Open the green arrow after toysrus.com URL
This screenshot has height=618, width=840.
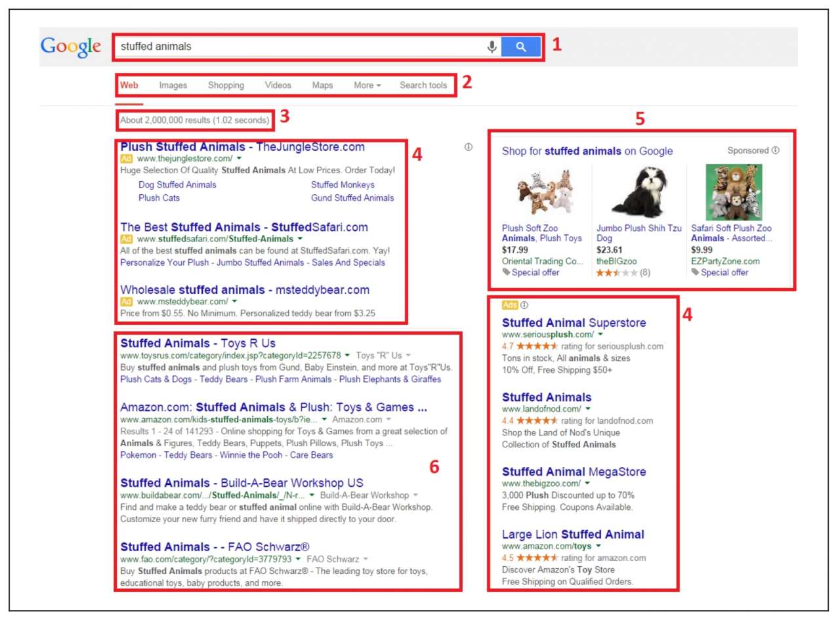pyautogui.click(x=348, y=355)
